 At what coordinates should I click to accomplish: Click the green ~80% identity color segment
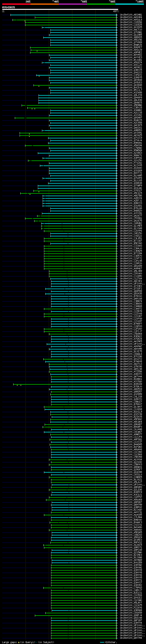[101, 4]
